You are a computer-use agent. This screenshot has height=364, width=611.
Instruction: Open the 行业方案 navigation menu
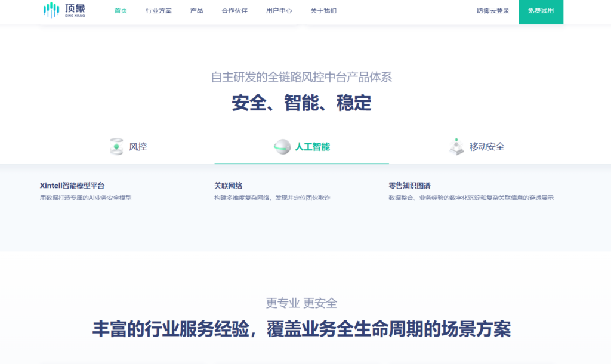point(159,10)
